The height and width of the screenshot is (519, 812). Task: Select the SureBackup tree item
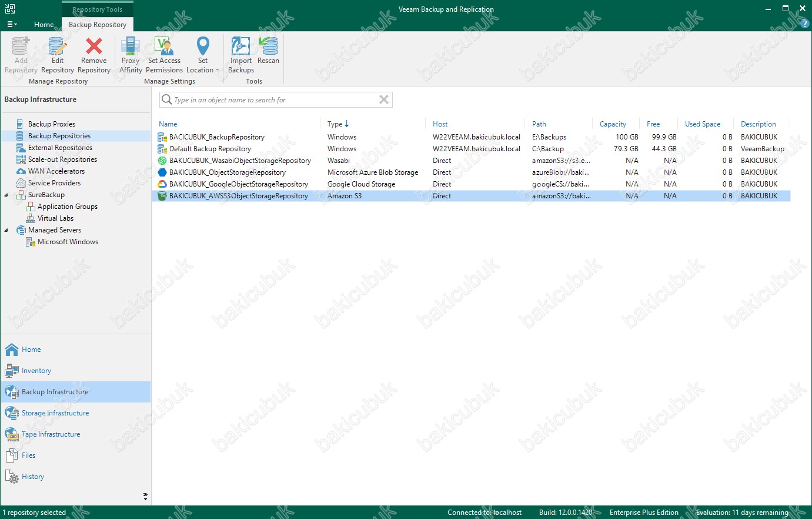46,195
